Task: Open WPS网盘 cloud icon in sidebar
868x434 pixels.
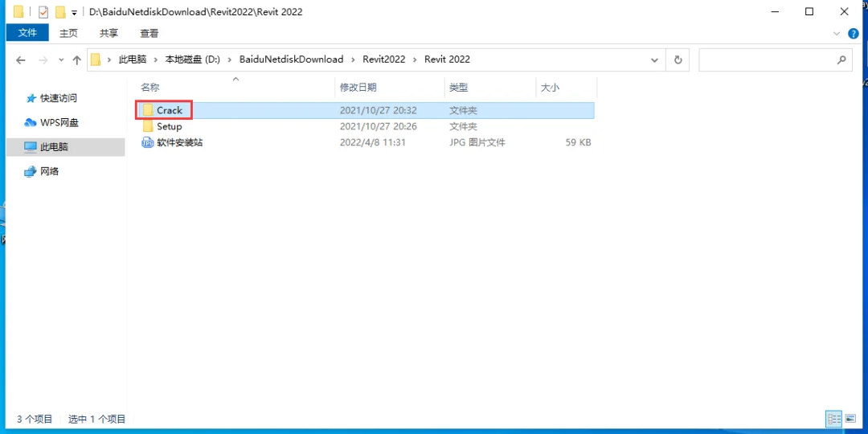Action: point(31,122)
